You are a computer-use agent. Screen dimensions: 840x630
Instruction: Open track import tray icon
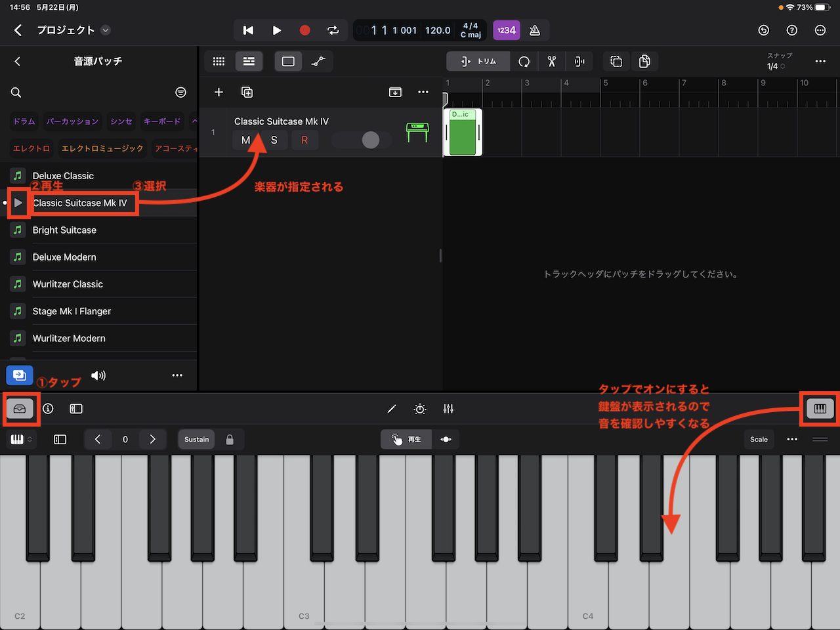(395, 92)
